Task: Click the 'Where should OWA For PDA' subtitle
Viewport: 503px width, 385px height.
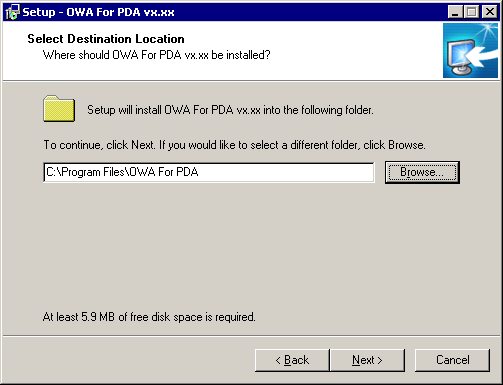Action: [x=157, y=55]
